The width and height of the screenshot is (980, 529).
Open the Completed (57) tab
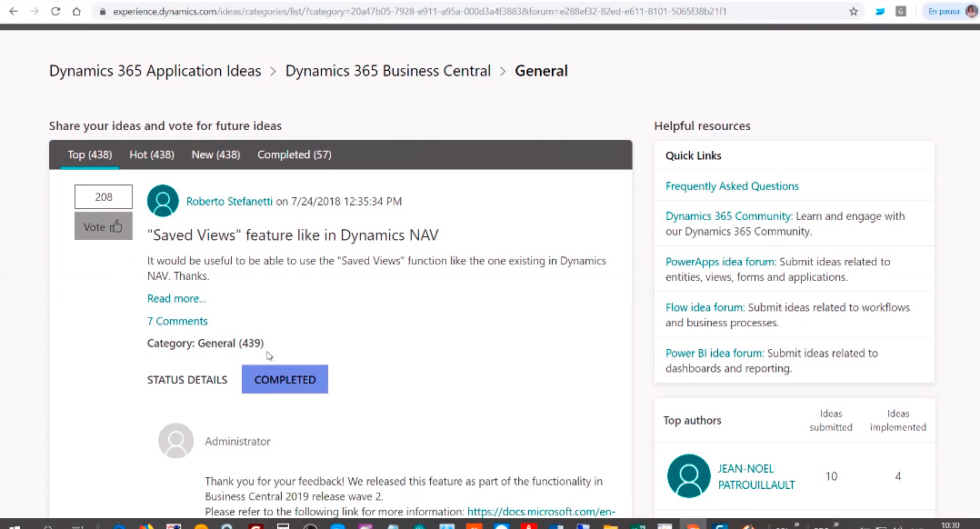294,155
